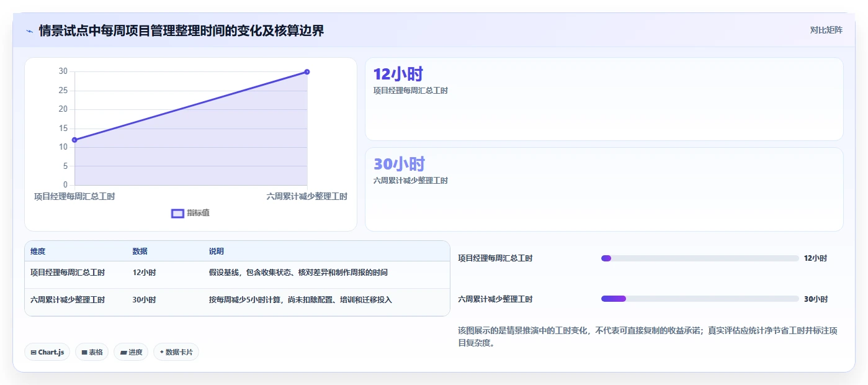
Task: Click progress value label 12小时
Action: coord(815,258)
